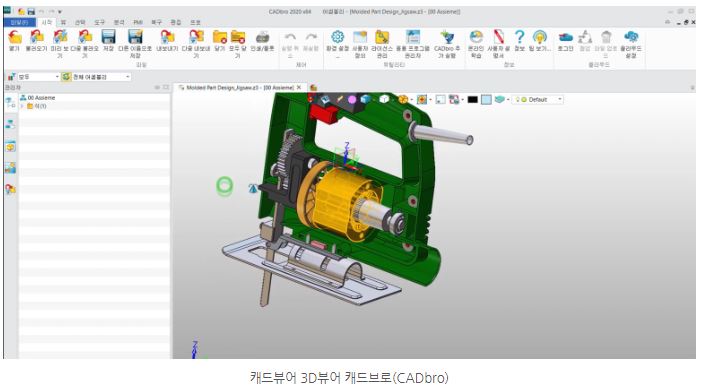703x391 pixels.
Task: Click the black background color swatch
Action: tap(473, 100)
